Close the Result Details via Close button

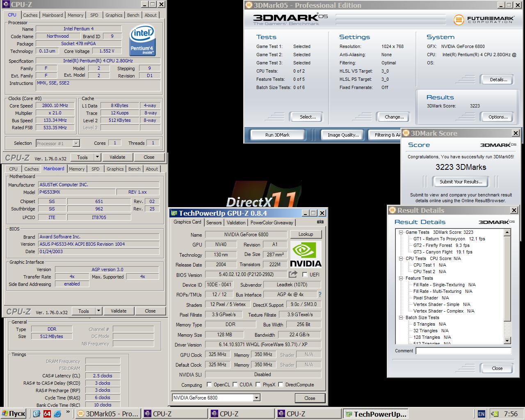pos(497,368)
